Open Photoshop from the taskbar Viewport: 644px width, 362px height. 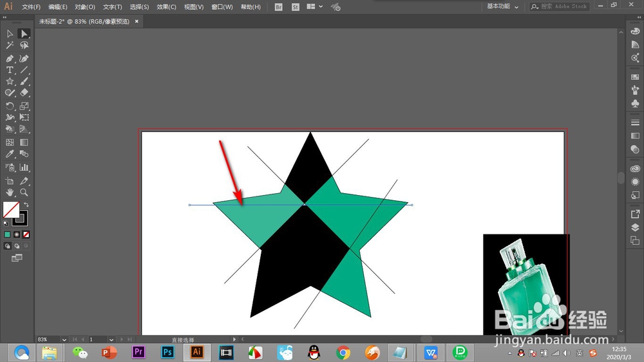[167, 352]
